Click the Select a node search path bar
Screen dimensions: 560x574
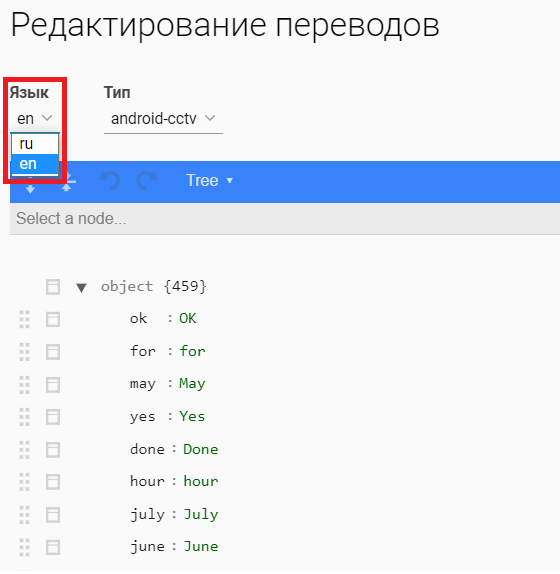(285, 219)
